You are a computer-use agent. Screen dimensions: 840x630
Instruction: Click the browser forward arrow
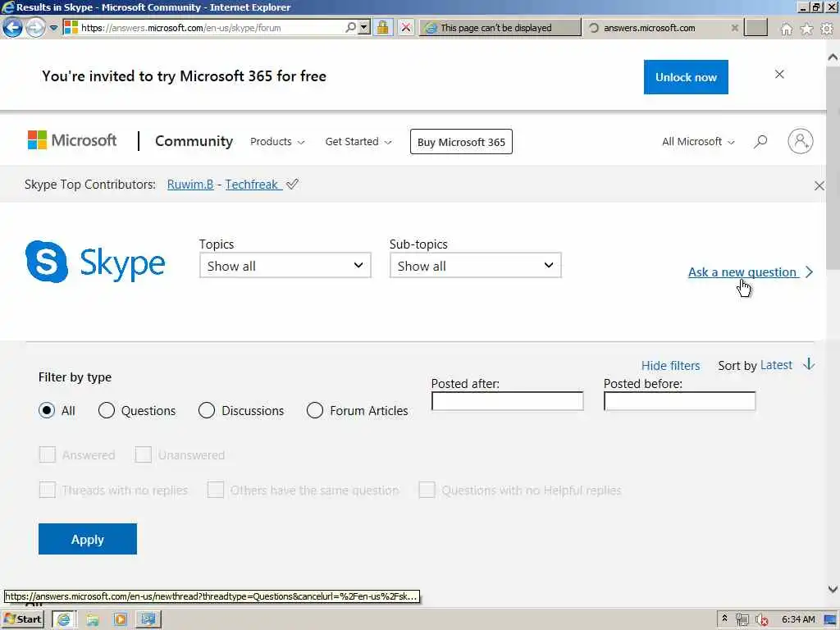click(35, 27)
